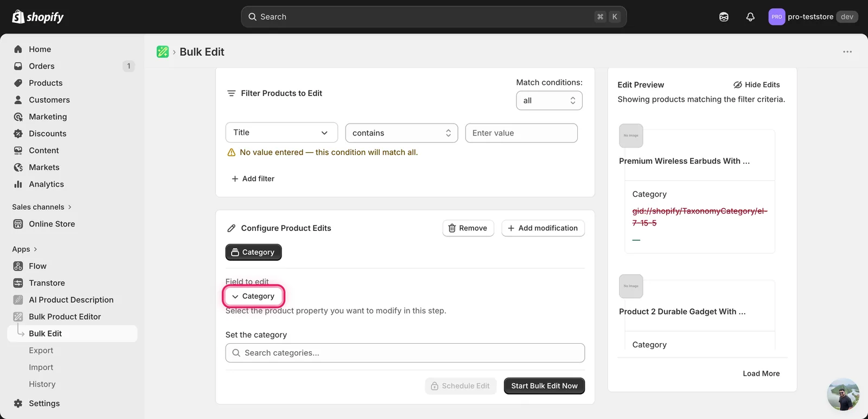Viewport: 868px width, 419px height.
Task: Focus the top Search bar
Action: tap(433, 17)
